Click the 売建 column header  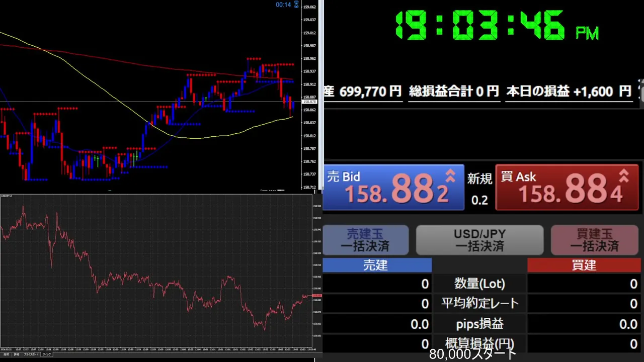point(377,265)
